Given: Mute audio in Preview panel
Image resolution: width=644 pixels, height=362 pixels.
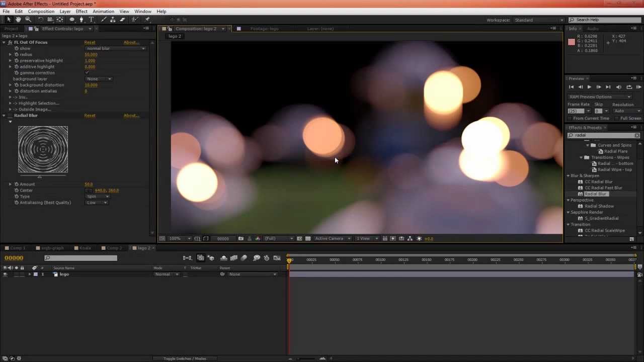Looking at the screenshot, I should coord(618,87).
